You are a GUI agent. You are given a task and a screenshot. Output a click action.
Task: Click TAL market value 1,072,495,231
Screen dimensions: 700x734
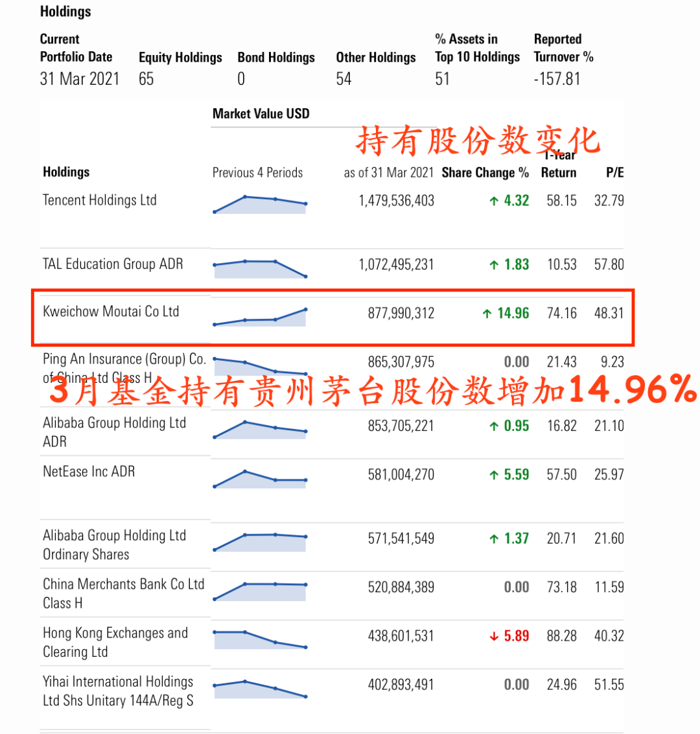tap(396, 264)
